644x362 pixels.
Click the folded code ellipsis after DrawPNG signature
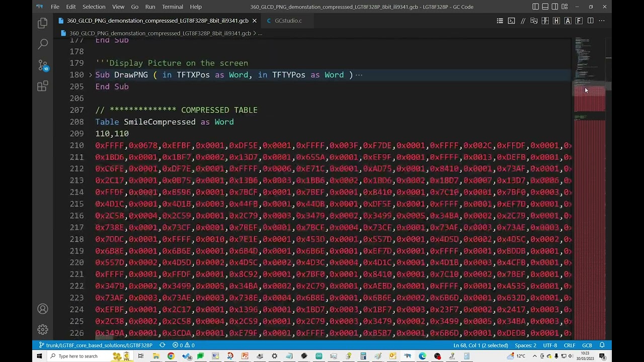[359, 75]
